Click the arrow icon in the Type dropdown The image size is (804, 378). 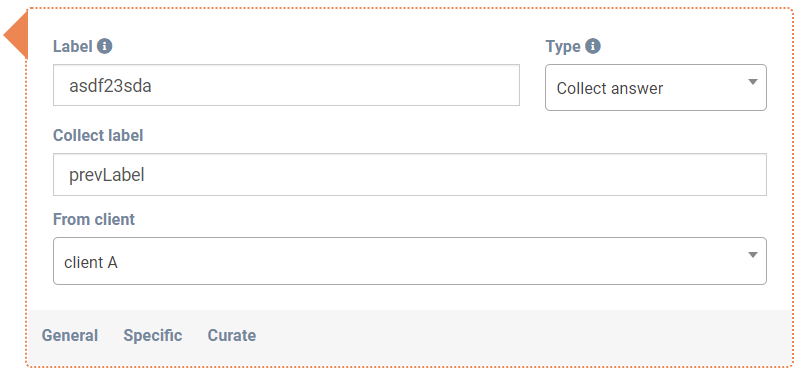(x=753, y=82)
